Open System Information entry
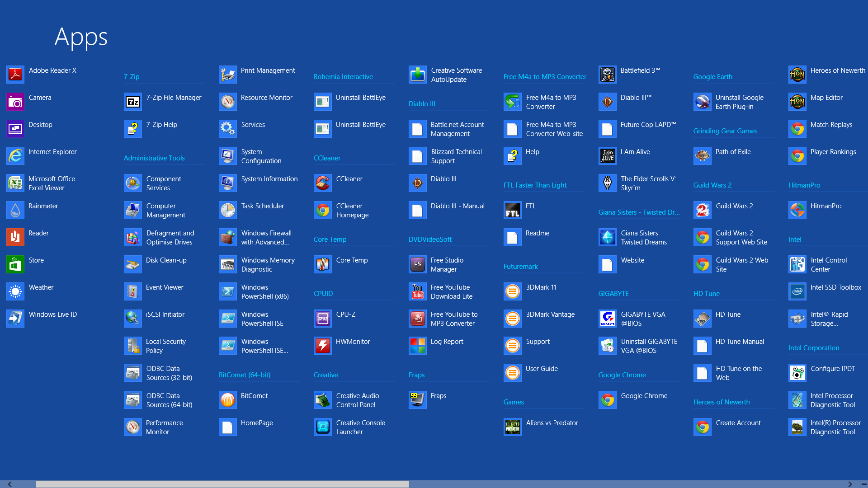Screen dimensions: 868x488 [259, 183]
